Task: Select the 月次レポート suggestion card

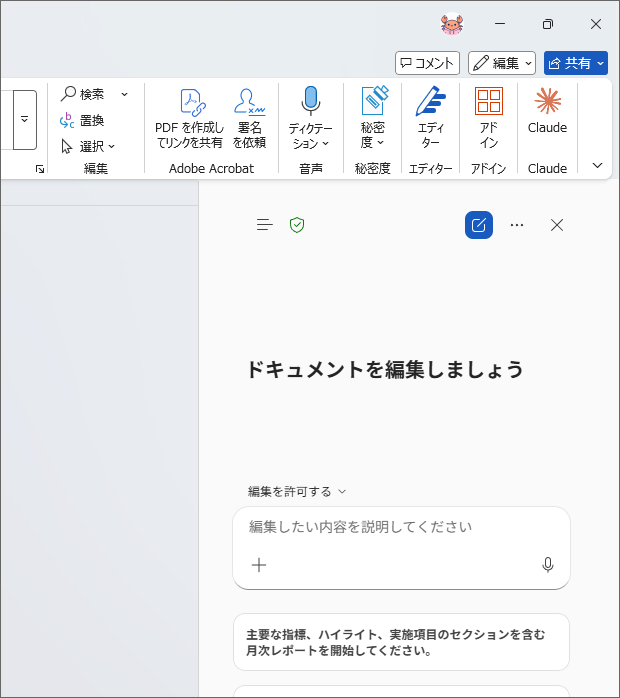Action: (x=401, y=642)
